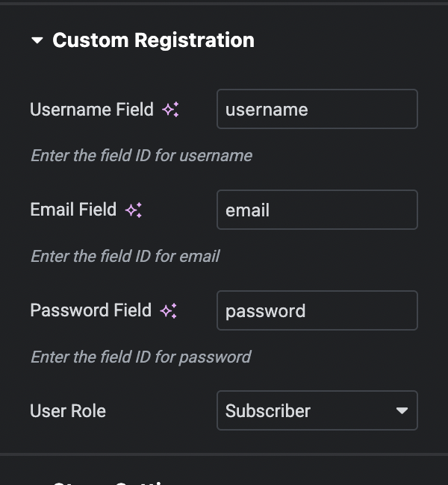Viewport: 448px width, 485px height.
Task: Click blank space right of username hint text
Action: pos(343,155)
